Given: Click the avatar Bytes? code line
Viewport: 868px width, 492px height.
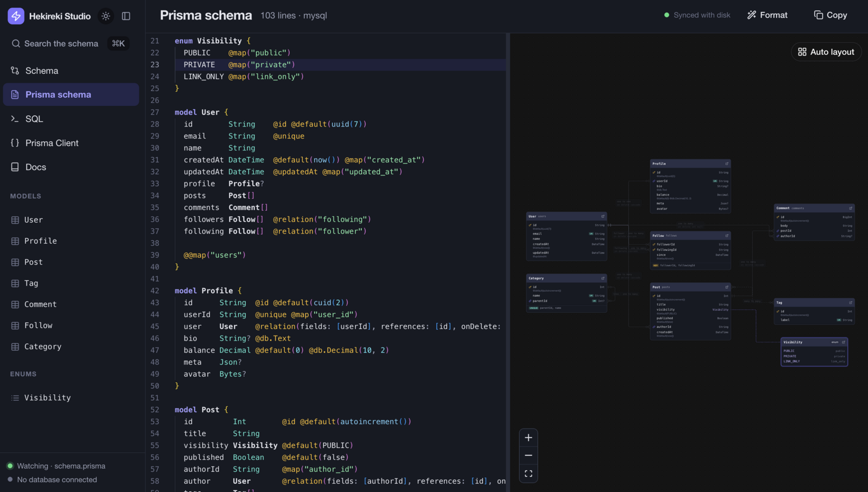Looking at the screenshot, I should (215, 374).
